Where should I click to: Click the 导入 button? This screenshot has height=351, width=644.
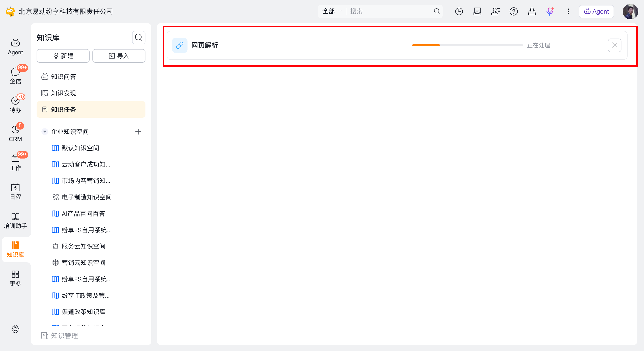click(119, 56)
